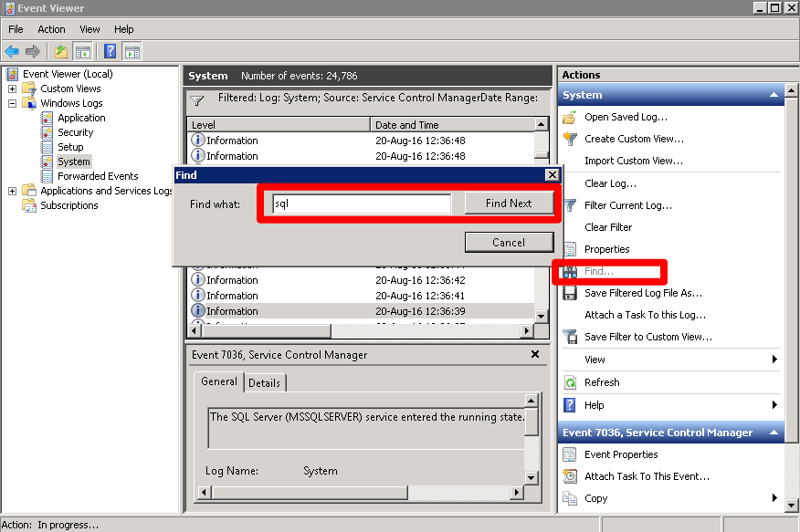
Task: Click the Filter Current Log funnel icon
Action: pos(568,205)
